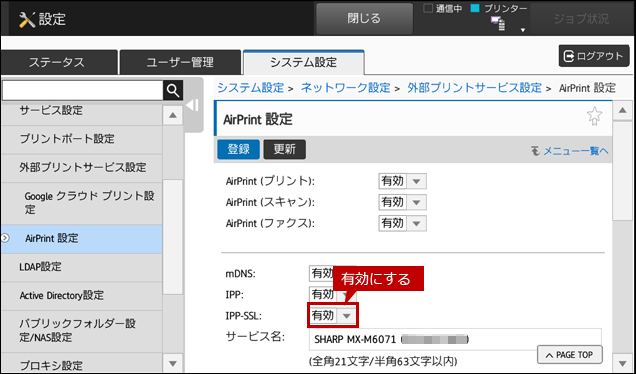Click the settings wrench icon

click(27, 19)
